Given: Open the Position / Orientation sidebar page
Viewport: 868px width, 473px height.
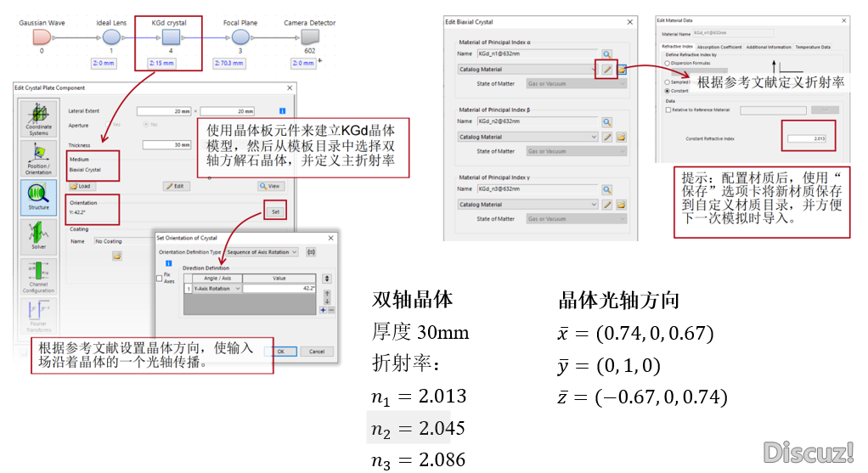Looking at the screenshot, I should pyautogui.click(x=37, y=156).
